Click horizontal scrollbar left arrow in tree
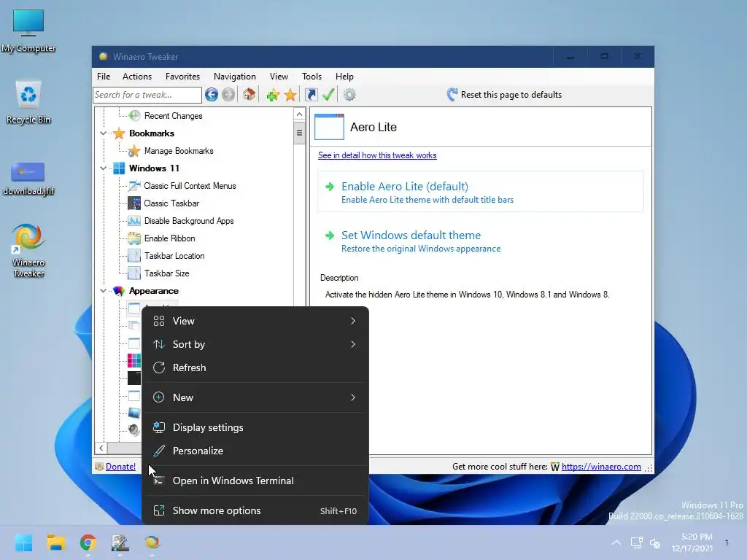Image resolution: width=747 pixels, height=560 pixels. (101, 448)
